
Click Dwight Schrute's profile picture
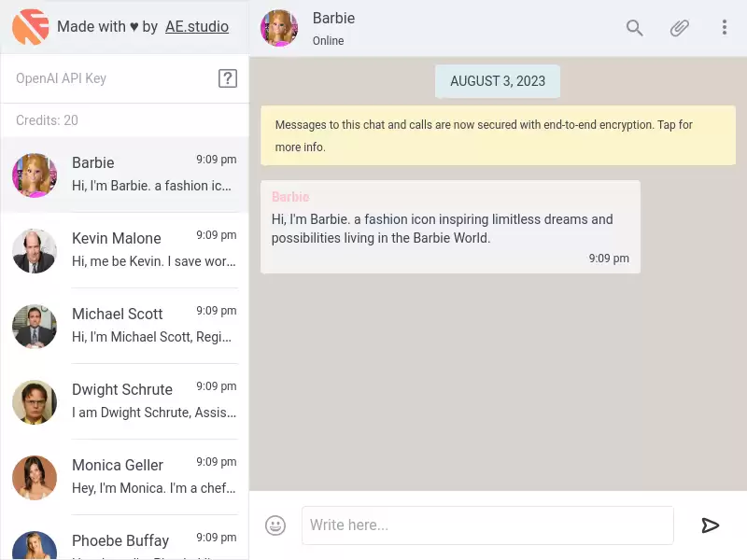[x=35, y=402]
